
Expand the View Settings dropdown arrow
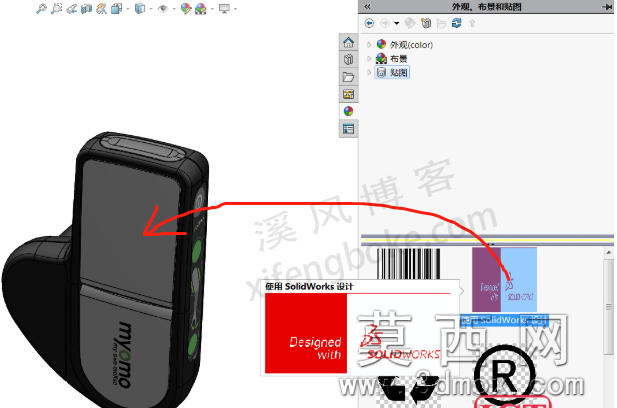pyautogui.click(x=235, y=9)
